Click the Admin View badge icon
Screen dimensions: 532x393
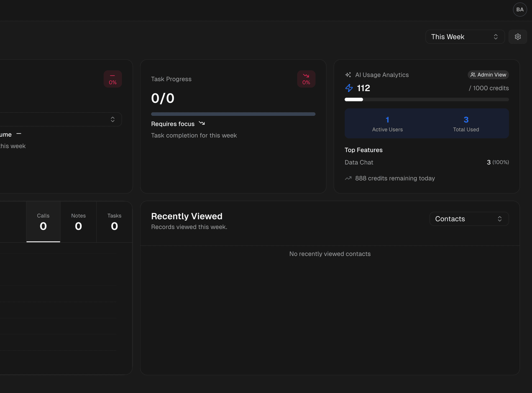click(473, 75)
